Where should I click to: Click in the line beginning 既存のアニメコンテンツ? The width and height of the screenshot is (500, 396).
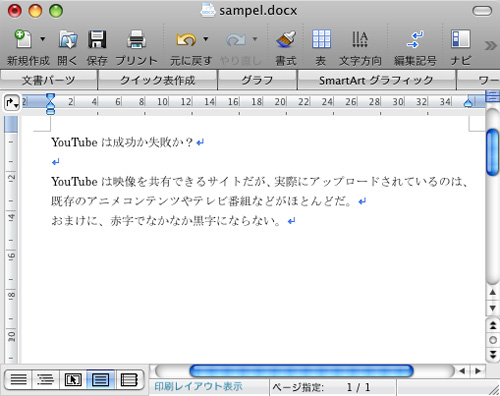(x=201, y=201)
